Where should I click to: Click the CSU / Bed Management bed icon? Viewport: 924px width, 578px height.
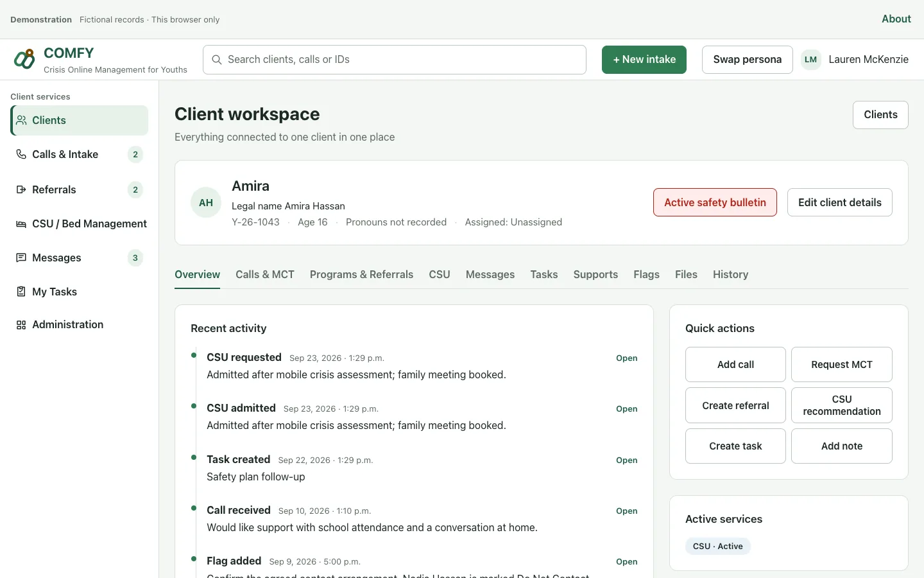(x=21, y=223)
